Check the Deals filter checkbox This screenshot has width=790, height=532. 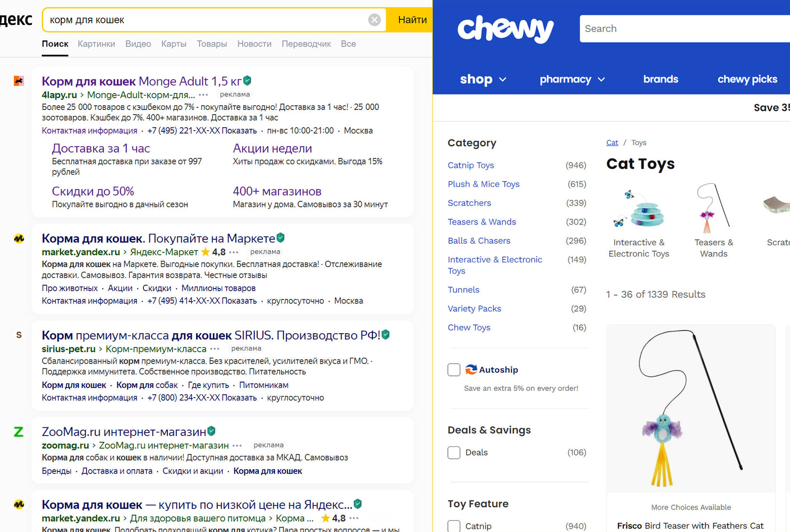454,453
